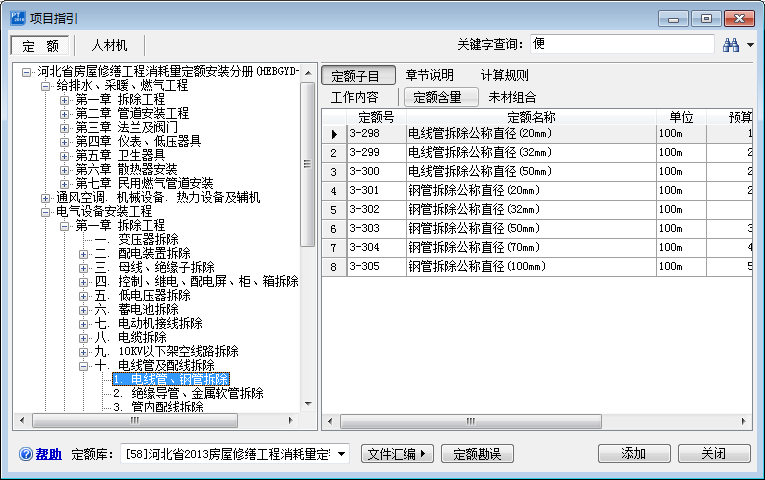This screenshot has height=480, width=765.
Task: Open the 定额子目 tab
Action: coord(358,76)
